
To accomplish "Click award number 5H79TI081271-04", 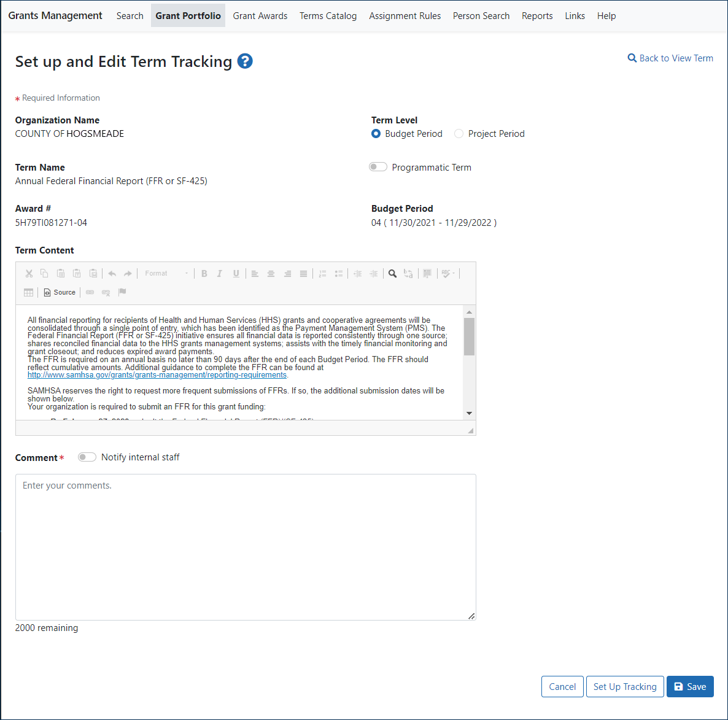I will (51, 223).
